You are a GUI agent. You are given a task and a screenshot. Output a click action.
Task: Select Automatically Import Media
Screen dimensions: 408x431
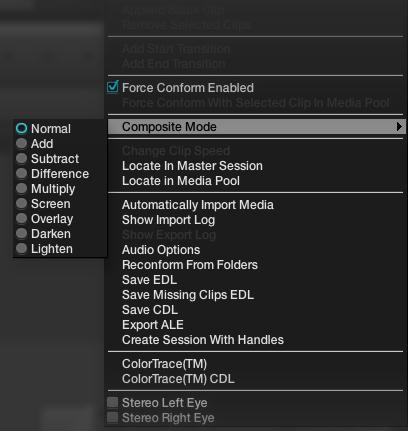coord(198,205)
